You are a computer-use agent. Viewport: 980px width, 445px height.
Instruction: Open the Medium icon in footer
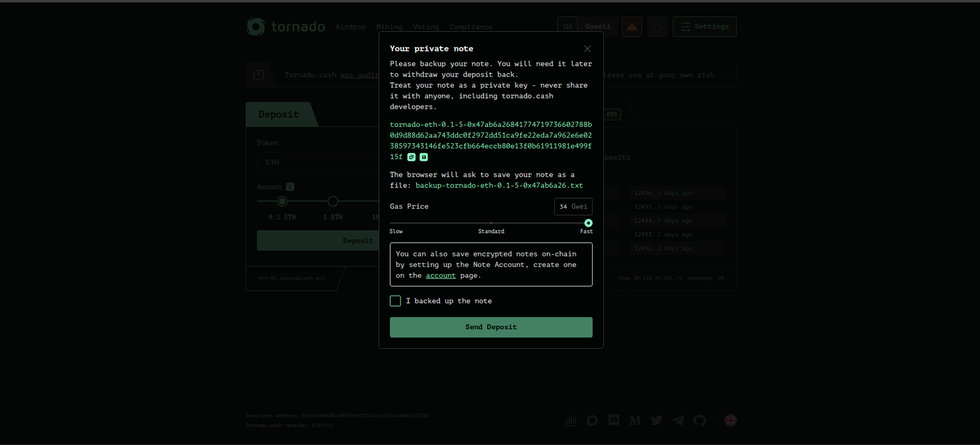tap(635, 421)
